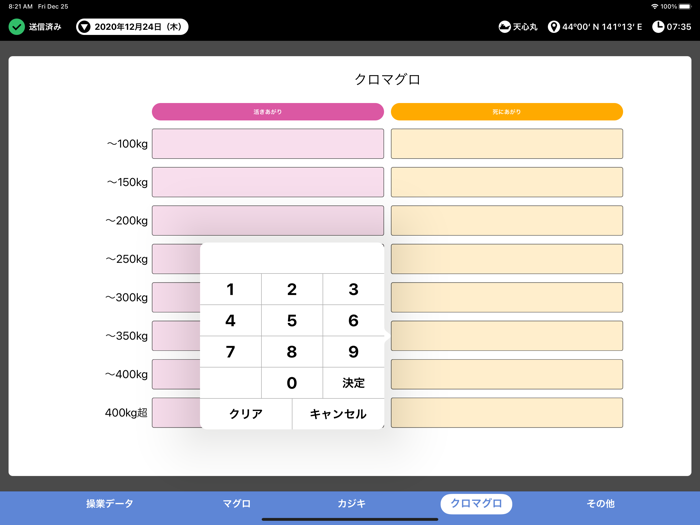This screenshot has width=700, height=525.
Task: Tap keypad digit 0
Action: click(x=292, y=383)
